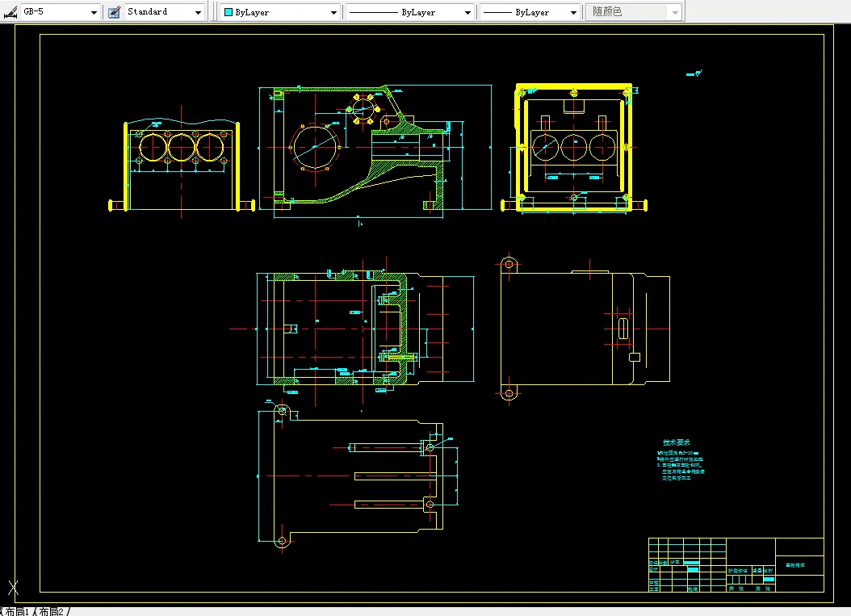Click the part name in the title block
This screenshot has width=851, height=616.
[x=795, y=565]
